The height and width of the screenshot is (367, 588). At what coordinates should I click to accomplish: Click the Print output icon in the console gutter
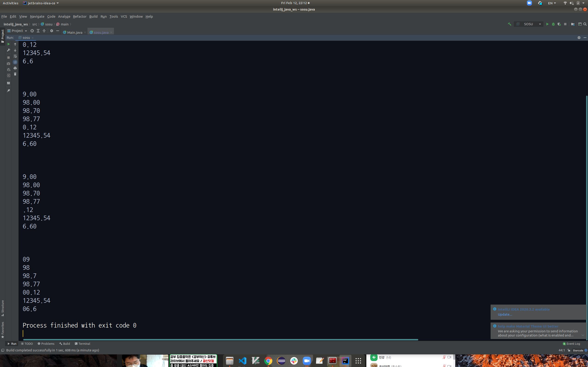[15, 68]
